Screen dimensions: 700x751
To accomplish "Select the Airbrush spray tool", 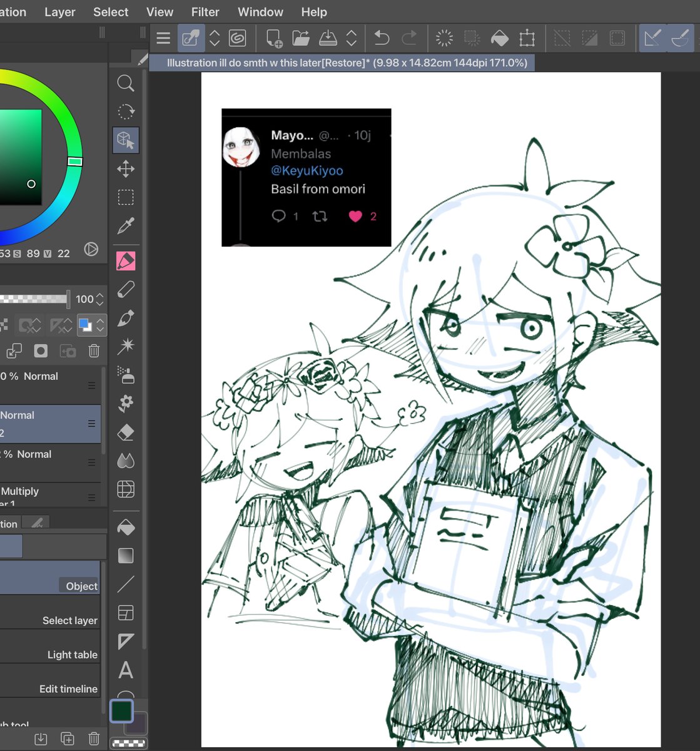I will 126,375.
